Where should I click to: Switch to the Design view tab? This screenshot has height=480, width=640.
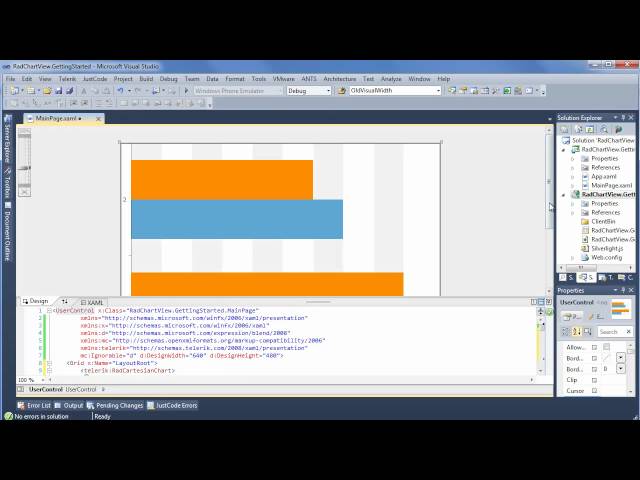pos(36,301)
